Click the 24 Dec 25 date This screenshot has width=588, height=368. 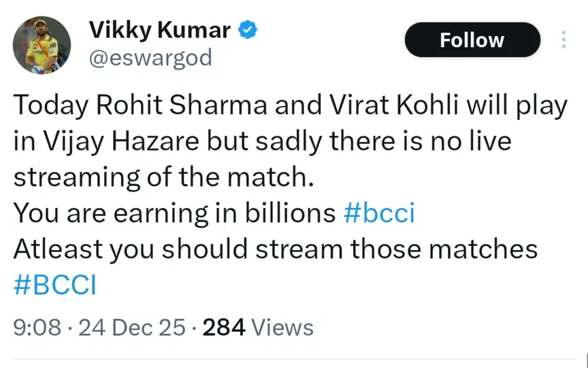click(131, 328)
